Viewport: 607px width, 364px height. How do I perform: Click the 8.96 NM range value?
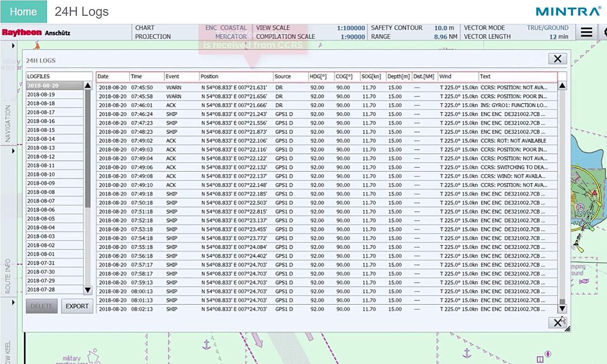click(x=445, y=37)
